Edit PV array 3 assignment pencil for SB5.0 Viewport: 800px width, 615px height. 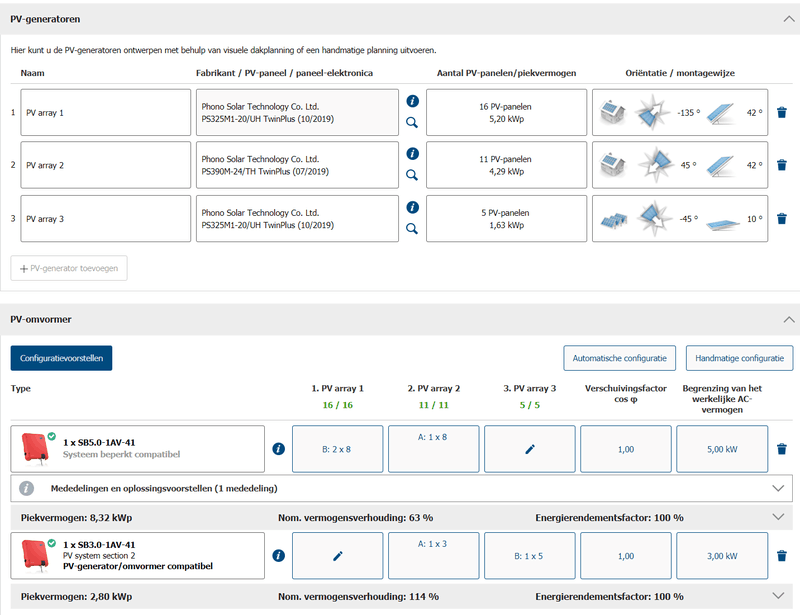tap(530, 449)
